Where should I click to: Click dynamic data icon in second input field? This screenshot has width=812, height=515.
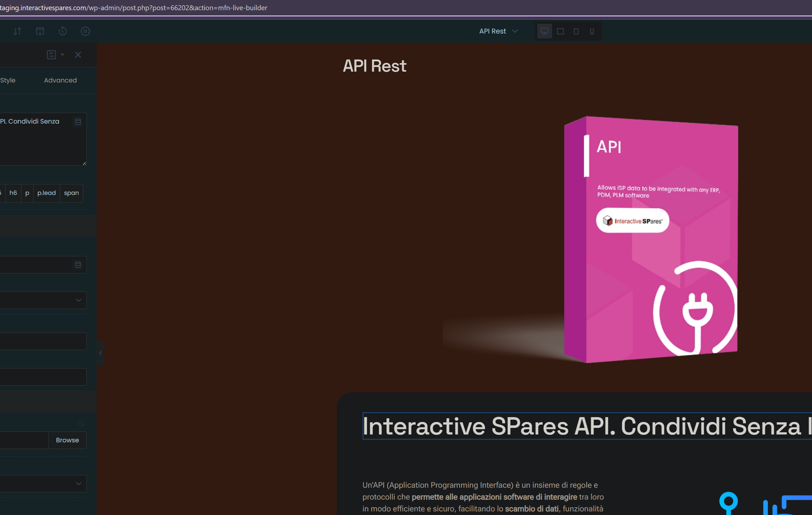click(x=78, y=265)
